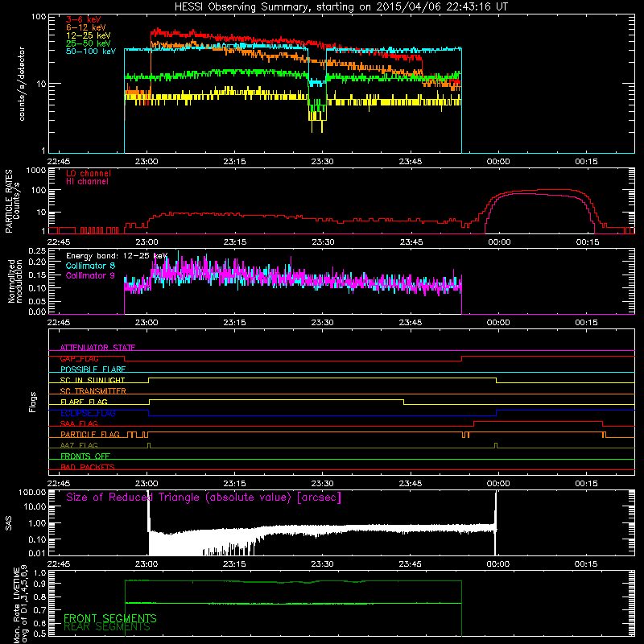Click the LO channel legend label
This screenshot has height=644, width=644.
[89, 173]
